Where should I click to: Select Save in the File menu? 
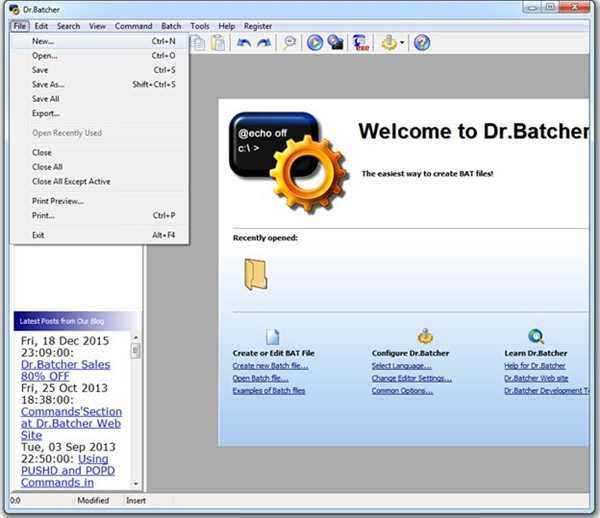[x=100, y=70]
